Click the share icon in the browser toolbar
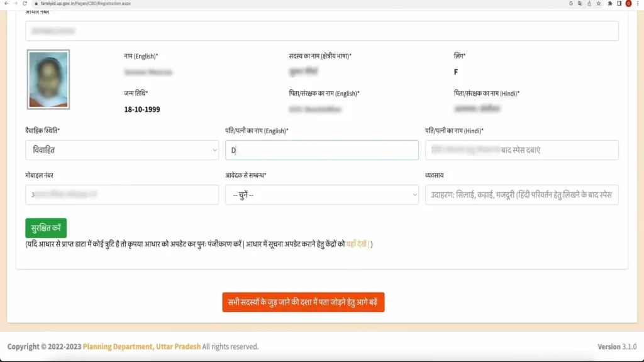The image size is (644, 362). tap(589, 3)
